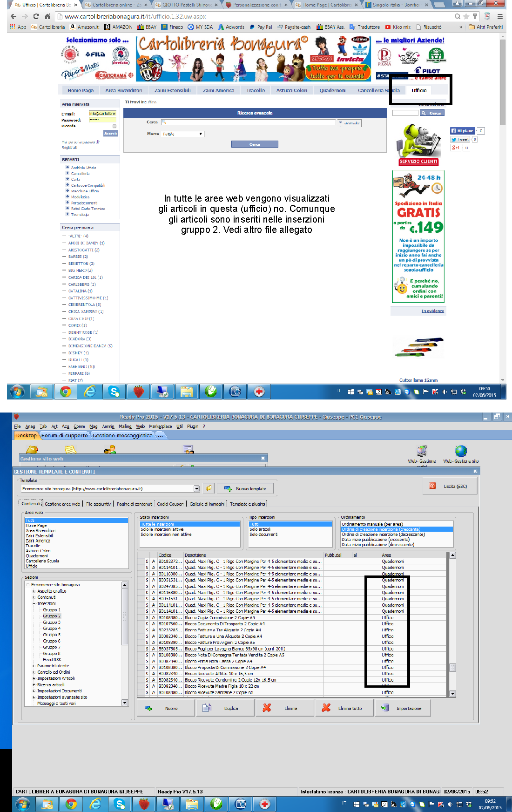Select Ordinamento manuale (per area)
512x812 pixels.
(372, 524)
